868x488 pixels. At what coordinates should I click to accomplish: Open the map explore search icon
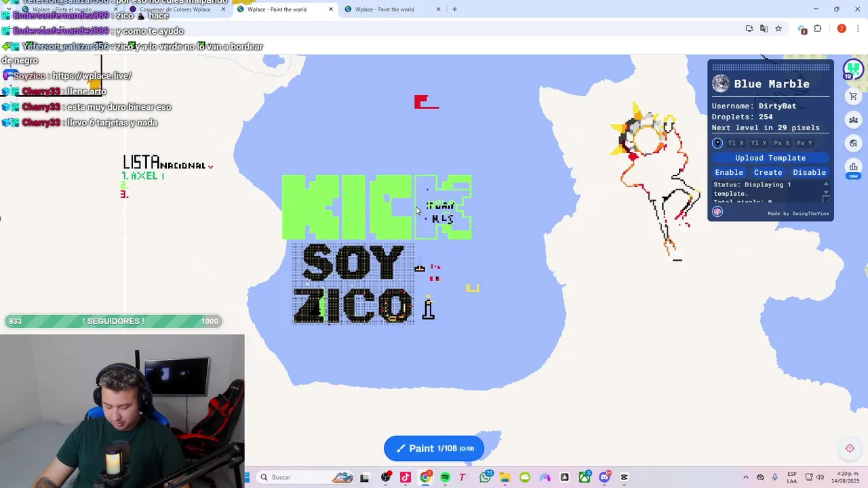pyautogui.click(x=853, y=143)
